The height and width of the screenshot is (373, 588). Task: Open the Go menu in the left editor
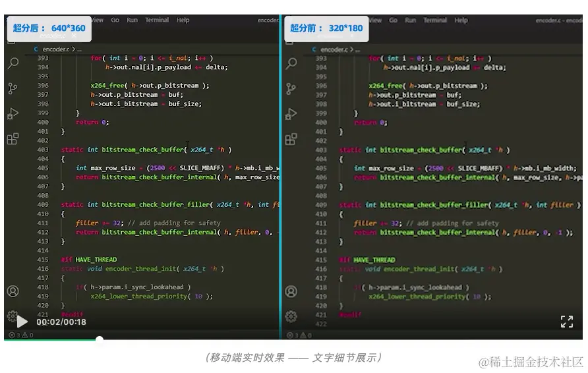(115, 20)
